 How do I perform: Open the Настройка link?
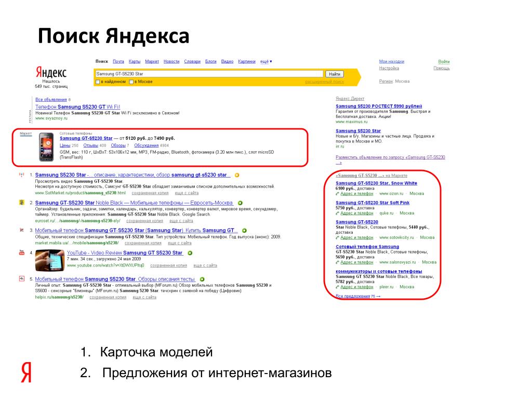[389, 68]
